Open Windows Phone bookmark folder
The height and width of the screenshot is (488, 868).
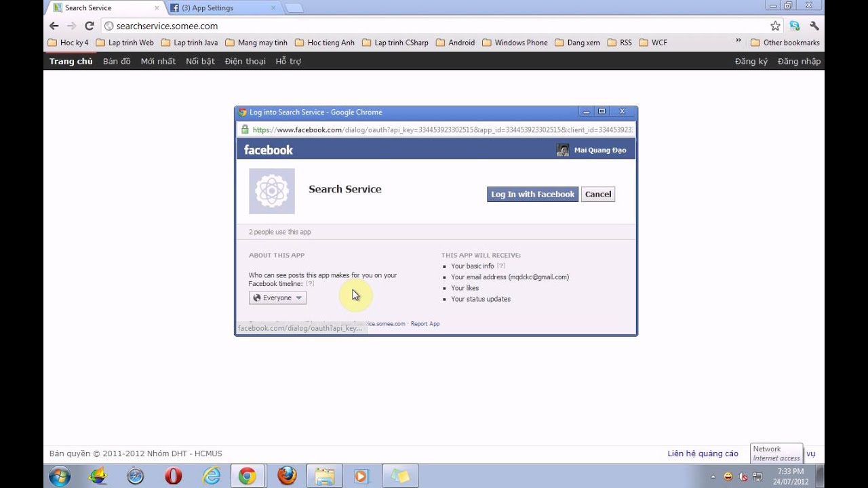[x=515, y=42]
